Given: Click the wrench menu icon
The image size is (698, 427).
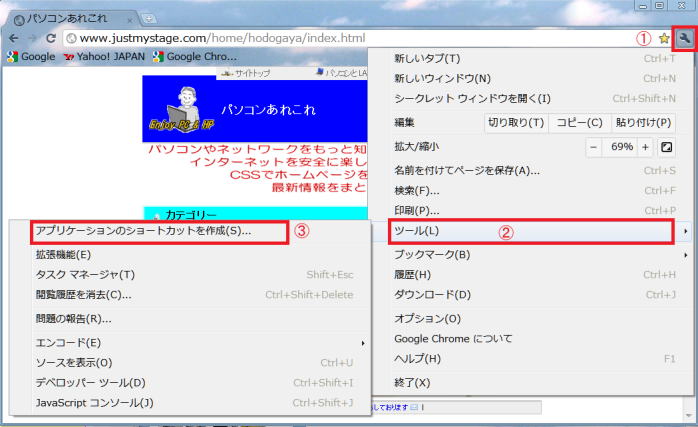Looking at the screenshot, I should point(685,38).
